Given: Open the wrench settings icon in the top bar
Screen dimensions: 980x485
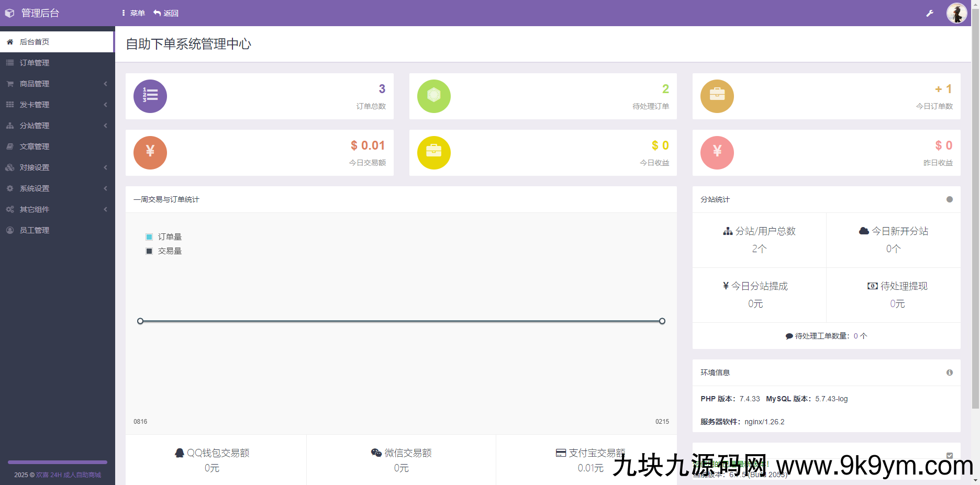Looking at the screenshot, I should coord(930,13).
